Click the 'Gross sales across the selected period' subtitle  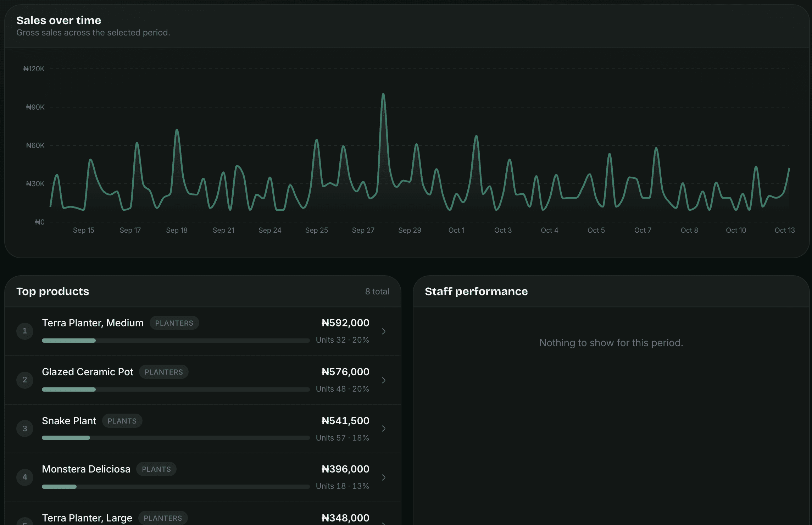coord(93,32)
